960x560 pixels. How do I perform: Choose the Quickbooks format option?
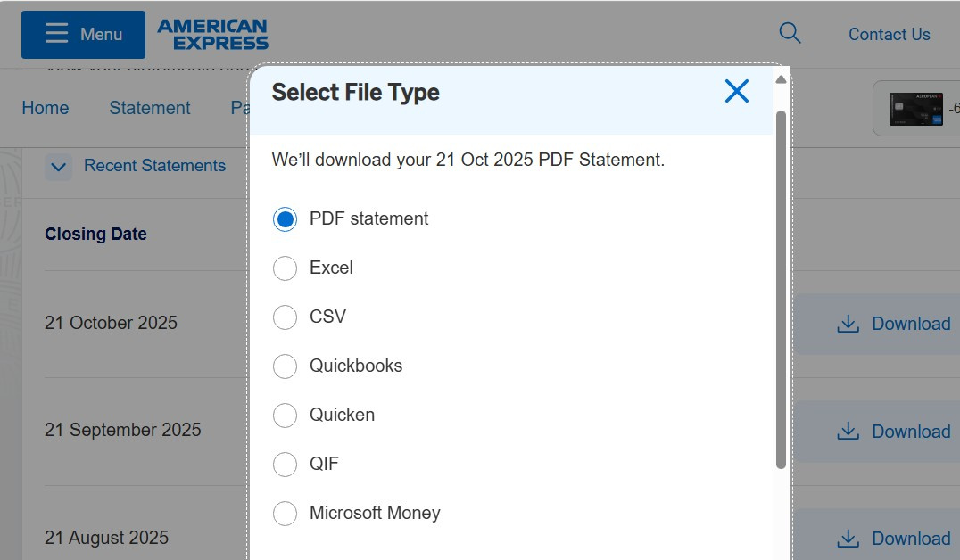[x=285, y=366]
